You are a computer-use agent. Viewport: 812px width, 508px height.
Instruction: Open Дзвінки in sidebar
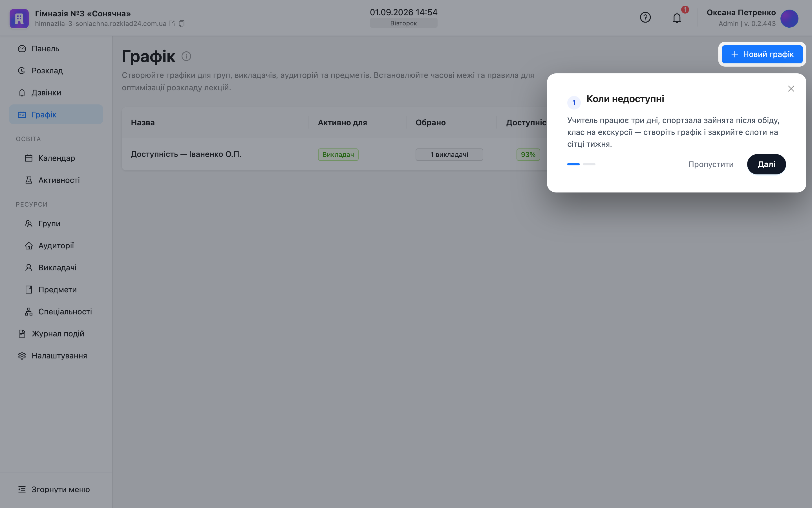tap(56, 93)
